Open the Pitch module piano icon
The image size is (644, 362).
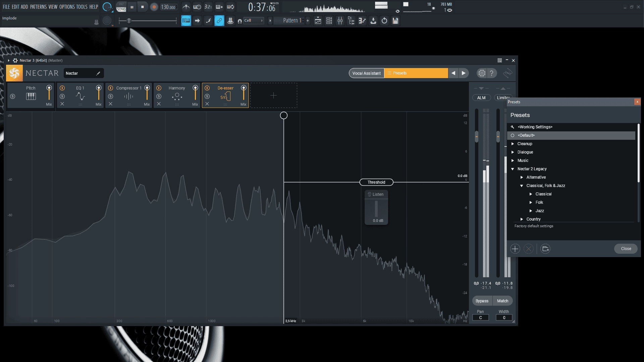coord(31,96)
